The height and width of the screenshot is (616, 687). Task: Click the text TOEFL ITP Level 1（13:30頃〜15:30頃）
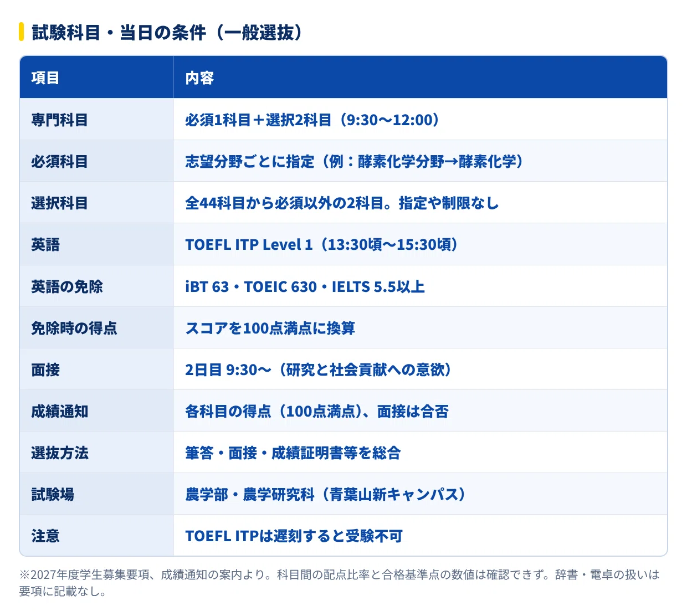click(x=322, y=244)
